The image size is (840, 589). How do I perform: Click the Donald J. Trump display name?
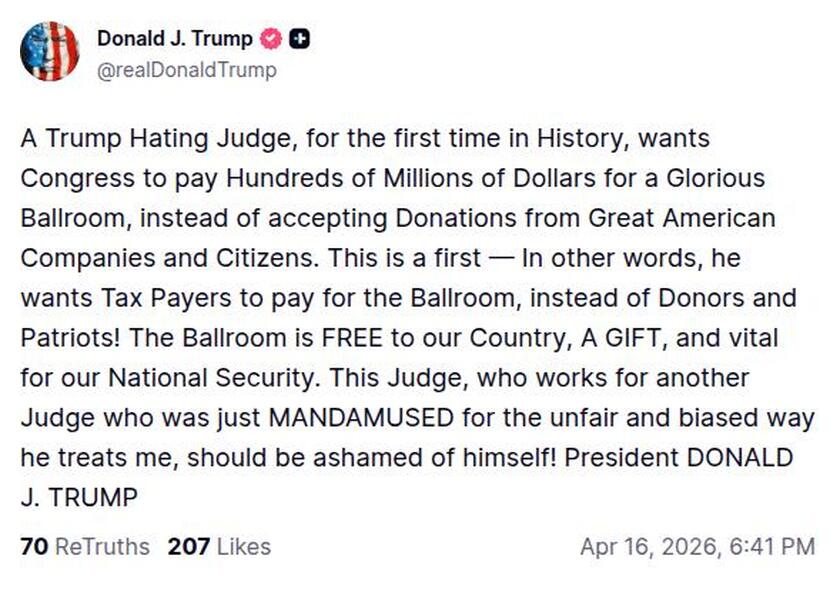pos(174,39)
